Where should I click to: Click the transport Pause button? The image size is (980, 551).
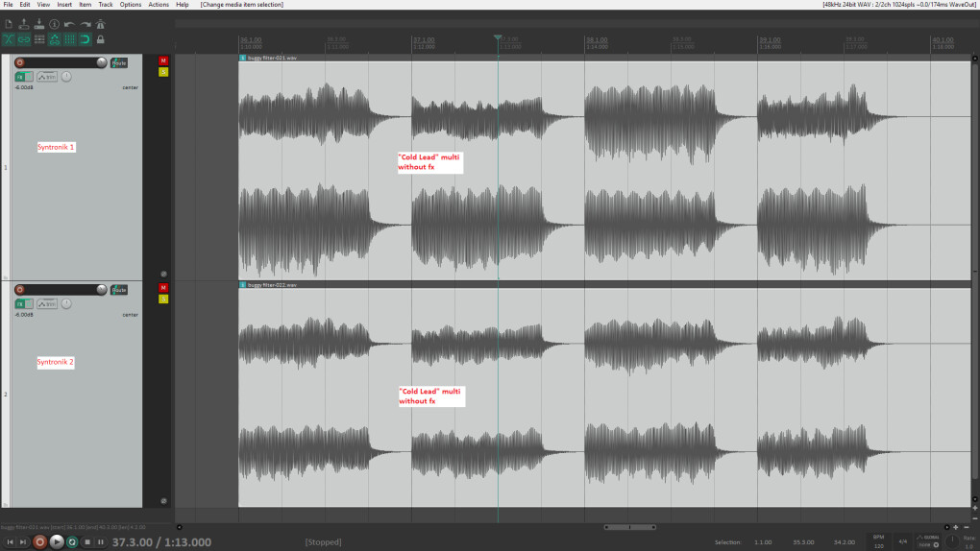point(101,542)
